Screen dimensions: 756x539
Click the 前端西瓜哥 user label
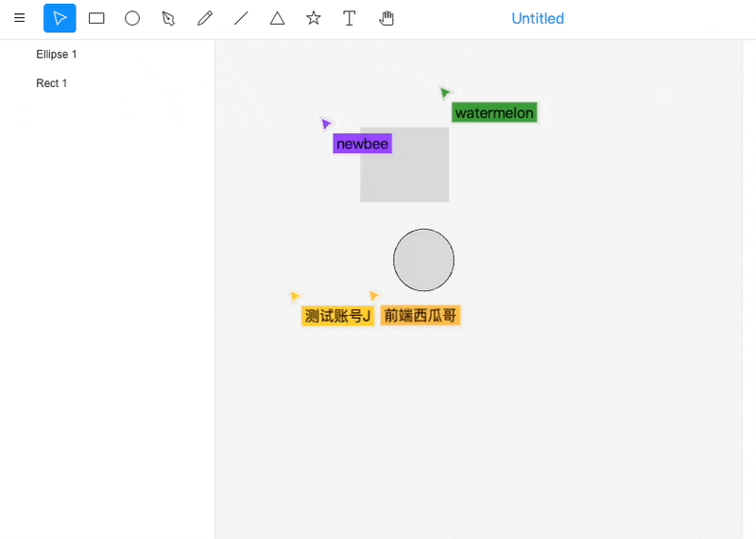(x=421, y=316)
